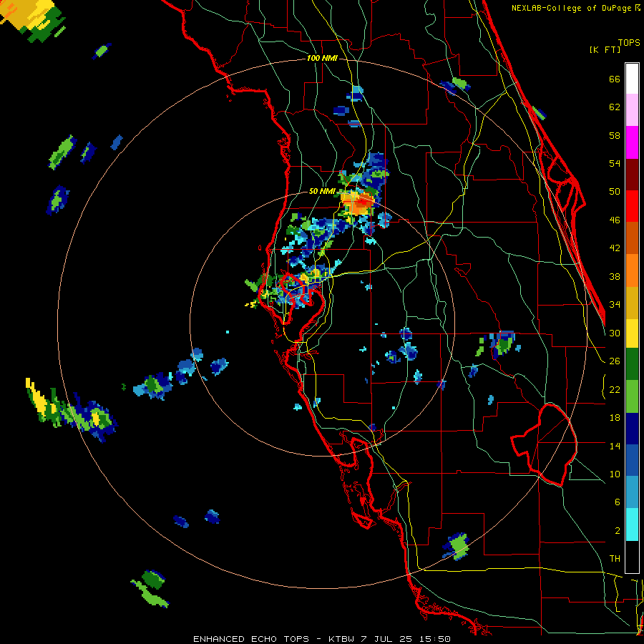Click the 42 value on the scale
This screenshot has height=644, width=644.
coord(615,248)
